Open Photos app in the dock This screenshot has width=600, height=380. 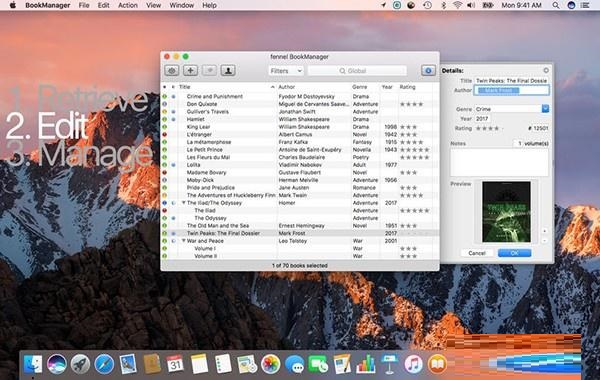tap(271, 364)
